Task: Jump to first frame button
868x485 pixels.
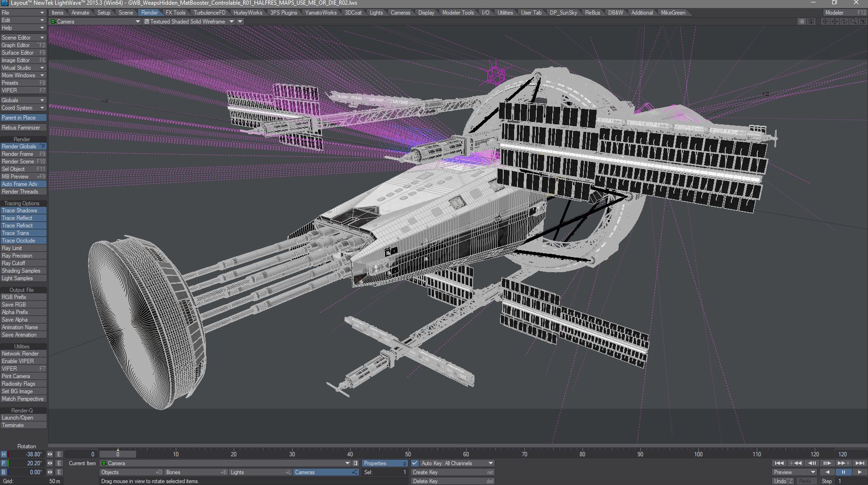Action: (779, 463)
